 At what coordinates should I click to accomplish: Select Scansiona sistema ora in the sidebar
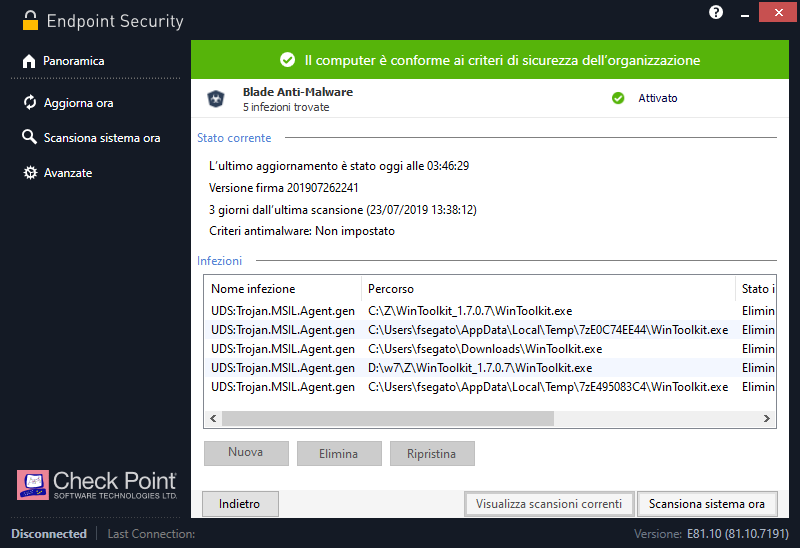(102, 138)
